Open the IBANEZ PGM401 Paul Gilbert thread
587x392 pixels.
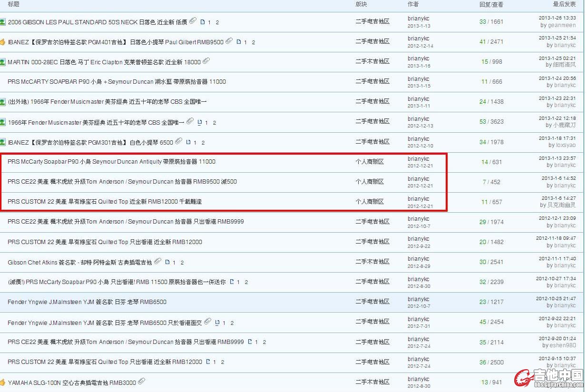pos(116,42)
